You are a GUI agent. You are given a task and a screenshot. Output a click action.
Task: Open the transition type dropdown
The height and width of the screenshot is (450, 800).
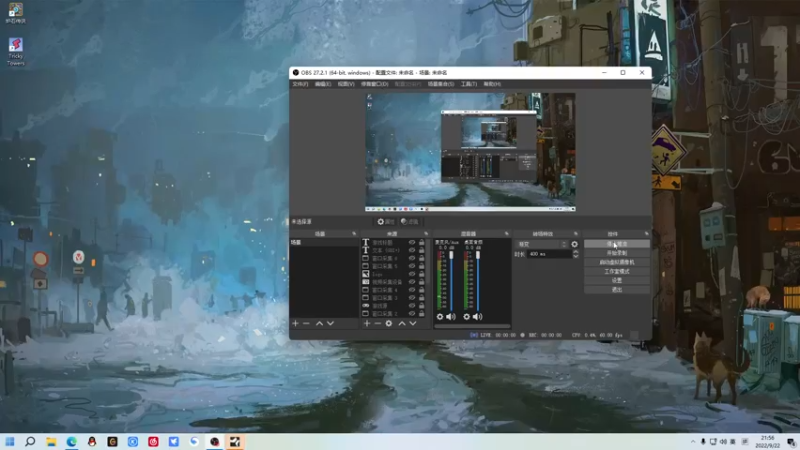click(542, 244)
